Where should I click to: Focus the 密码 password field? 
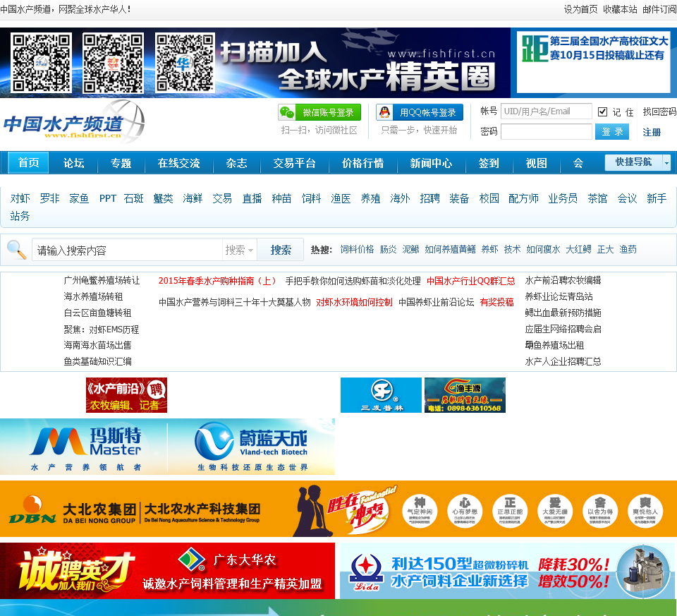coord(546,131)
